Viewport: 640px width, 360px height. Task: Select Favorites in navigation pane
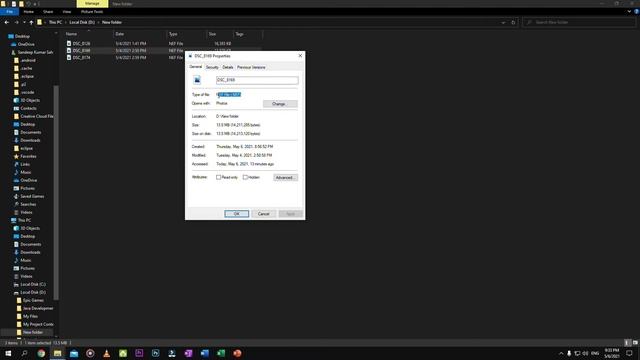point(28,156)
